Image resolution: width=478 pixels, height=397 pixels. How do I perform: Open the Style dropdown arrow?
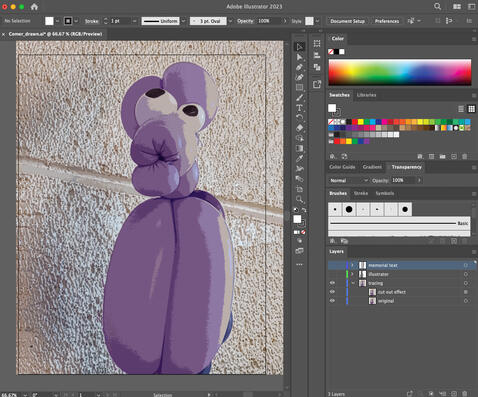pos(318,21)
